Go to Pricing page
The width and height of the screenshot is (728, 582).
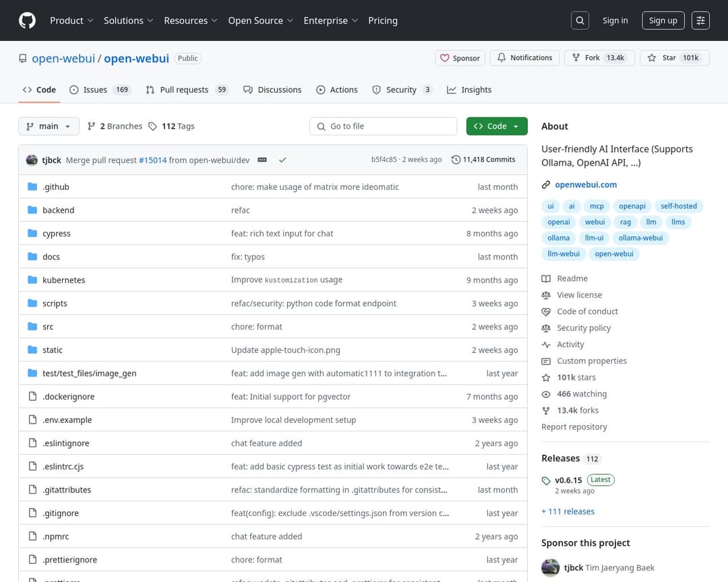click(383, 20)
